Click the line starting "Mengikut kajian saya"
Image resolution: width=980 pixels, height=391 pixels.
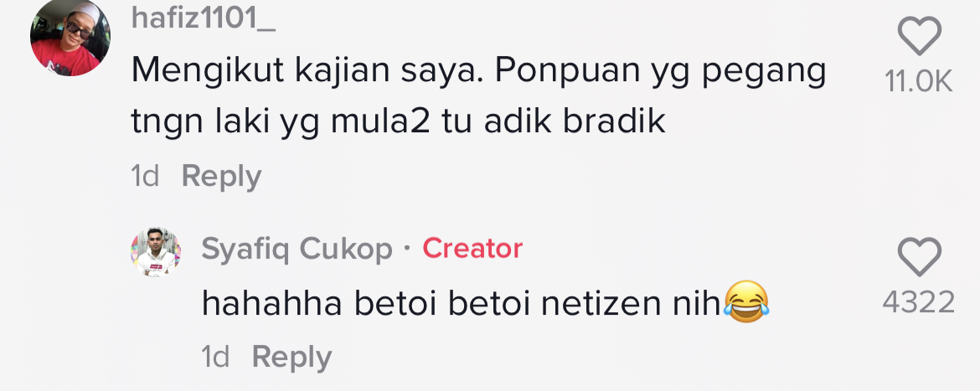[478, 74]
